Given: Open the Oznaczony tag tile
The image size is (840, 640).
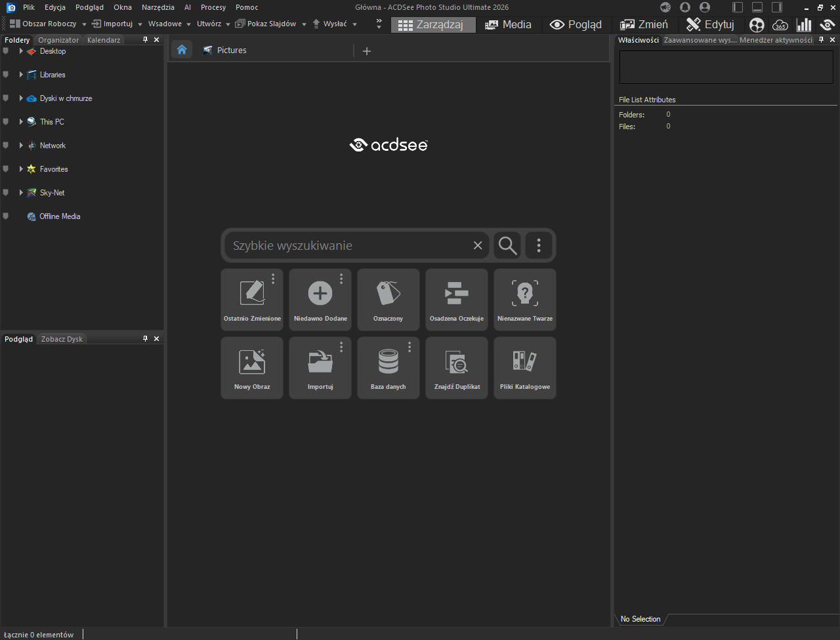Looking at the screenshot, I should (388, 300).
